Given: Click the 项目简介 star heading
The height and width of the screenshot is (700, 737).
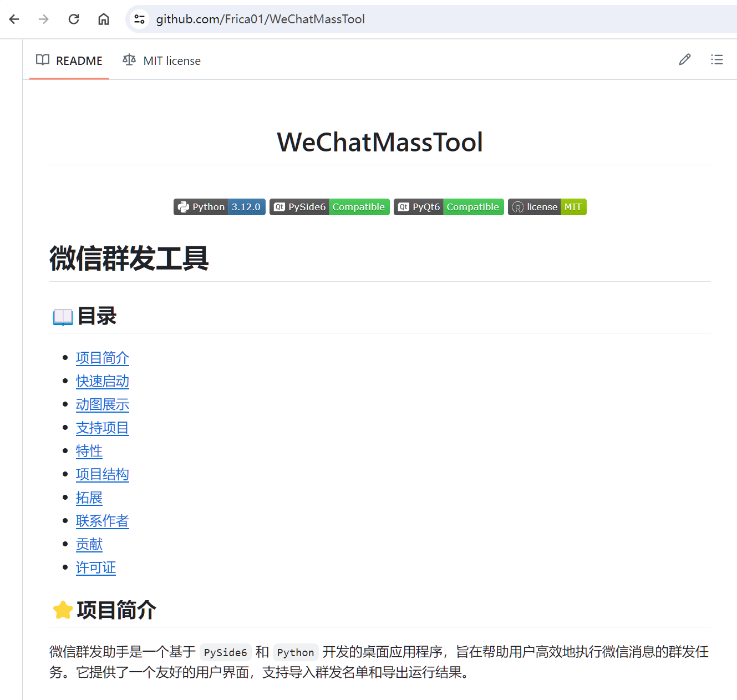Looking at the screenshot, I should pyautogui.click(x=104, y=610).
